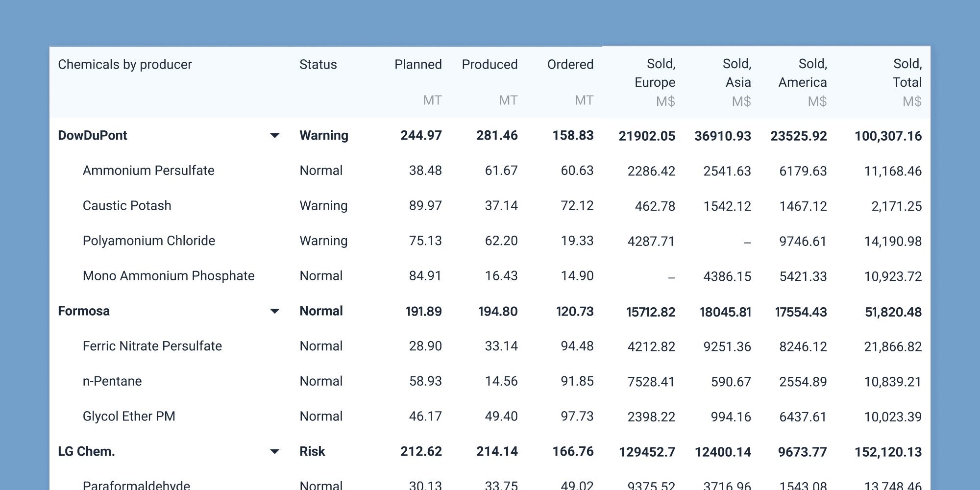Click Polyamonium Chloride America sales 9746.61
Screen dimensions: 980x490
click(x=803, y=241)
